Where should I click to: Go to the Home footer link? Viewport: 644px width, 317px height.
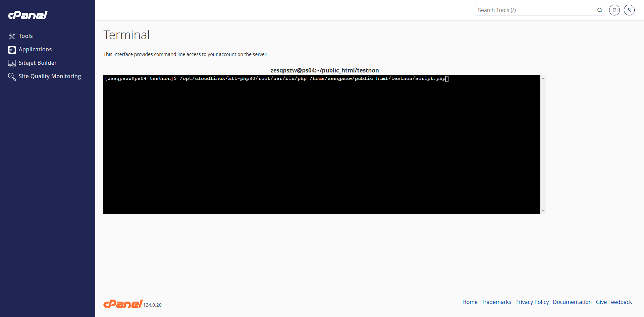tap(470, 302)
